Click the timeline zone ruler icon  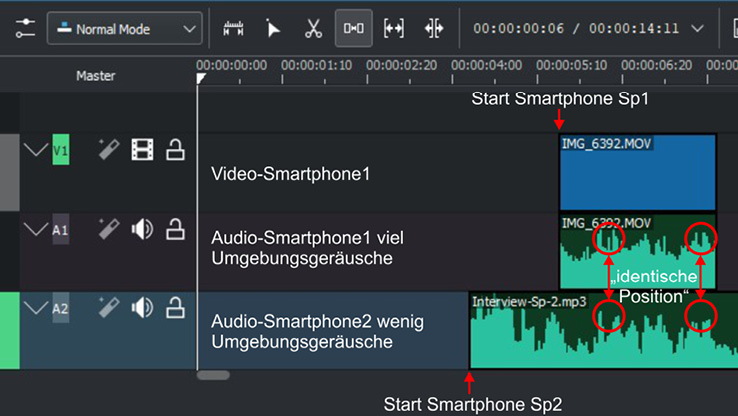click(x=234, y=29)
